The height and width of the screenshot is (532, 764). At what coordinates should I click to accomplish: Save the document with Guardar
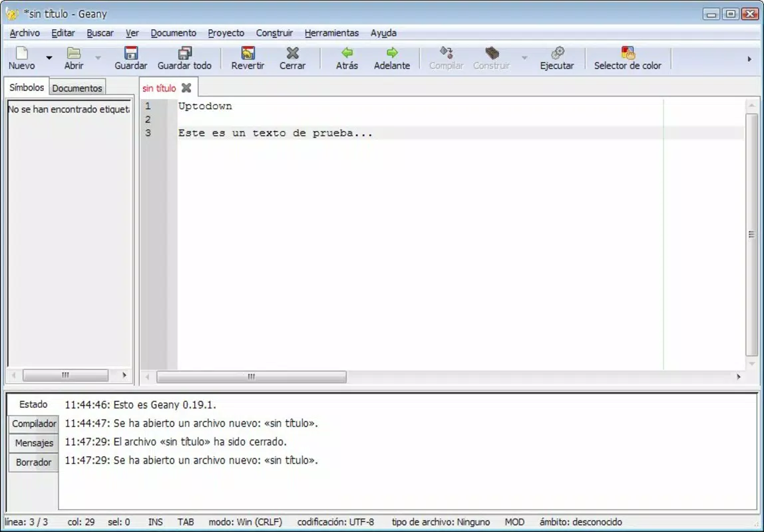pyautogui.click(x=130, y=58)
